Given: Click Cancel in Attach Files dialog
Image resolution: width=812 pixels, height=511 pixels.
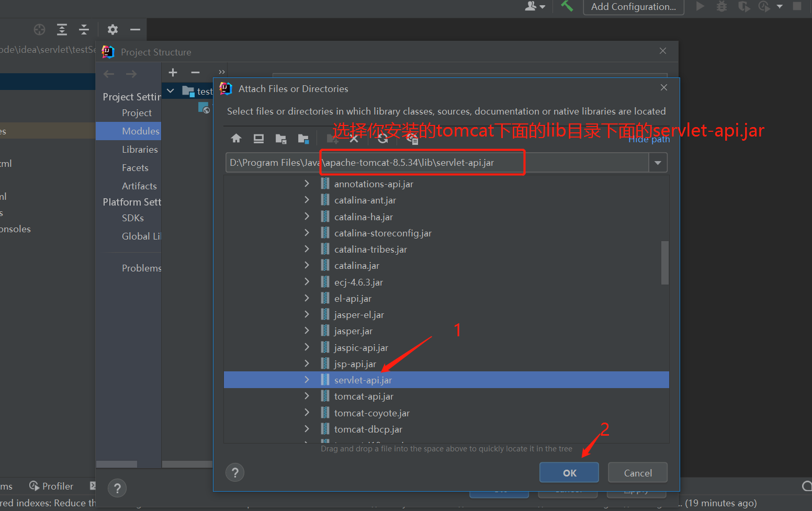Looking at the screenshot, I should click(638, 473).
